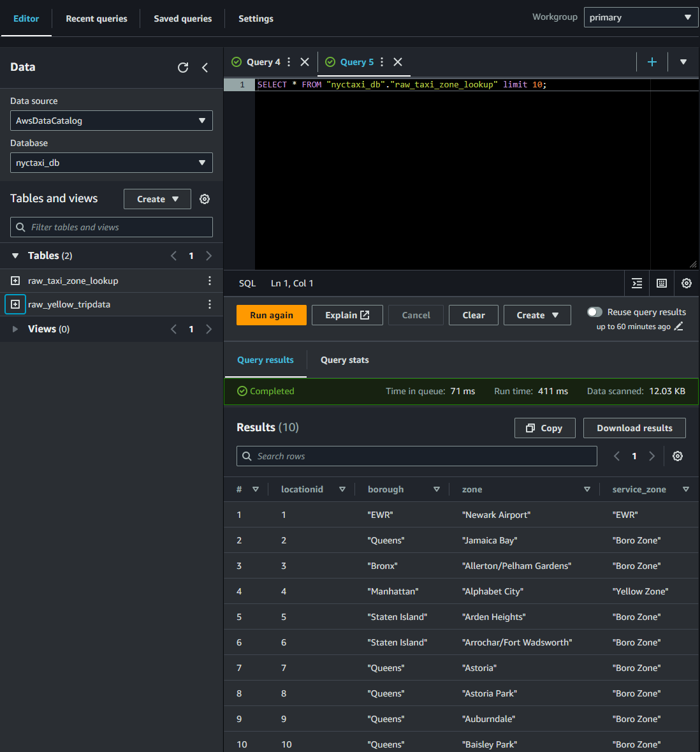Click the "Arrochar/Fort Wadsworth" cell
The height and width of the screenshot is (752, 700).
click(x=517, y=642)
